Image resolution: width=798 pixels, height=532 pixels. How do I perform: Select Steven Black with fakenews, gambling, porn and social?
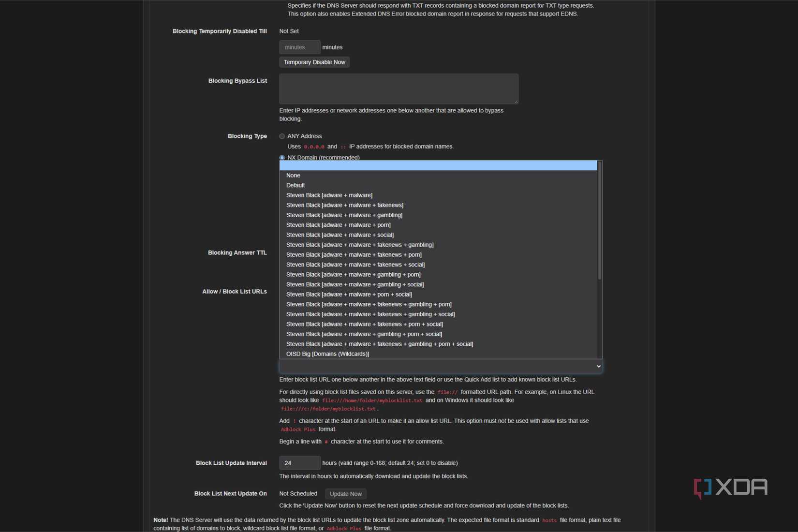[x=438, y=344]
